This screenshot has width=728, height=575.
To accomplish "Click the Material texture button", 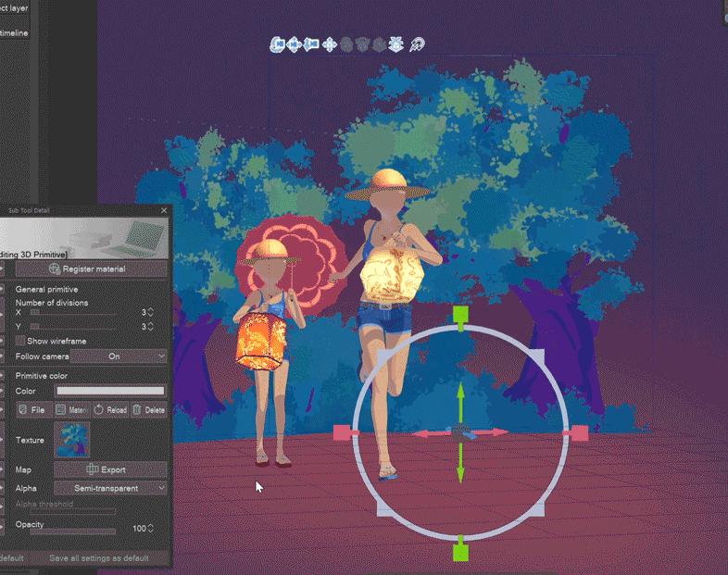I will 72,410.
